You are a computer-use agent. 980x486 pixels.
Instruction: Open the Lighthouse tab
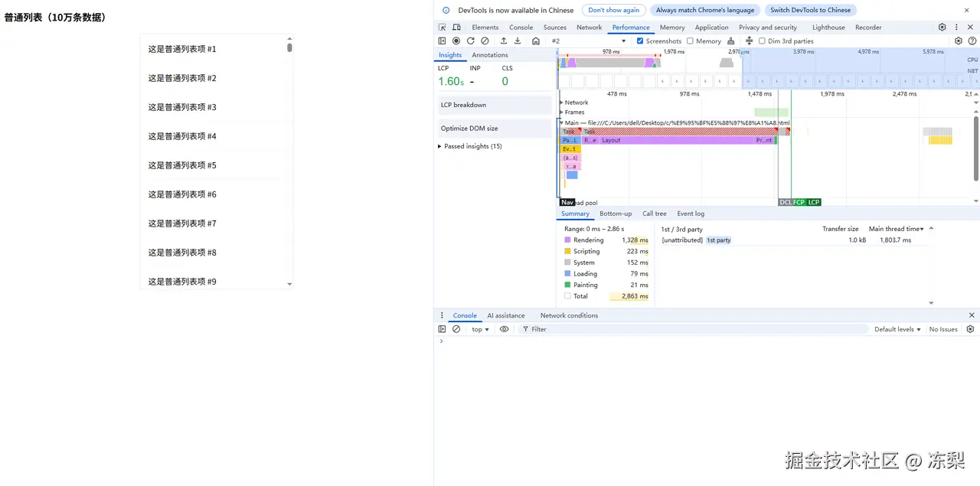point(828,28)
